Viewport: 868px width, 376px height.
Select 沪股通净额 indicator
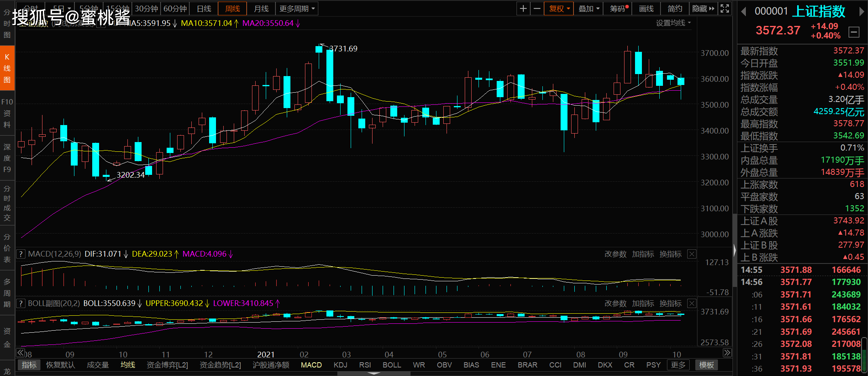click(x=271, y=365)
